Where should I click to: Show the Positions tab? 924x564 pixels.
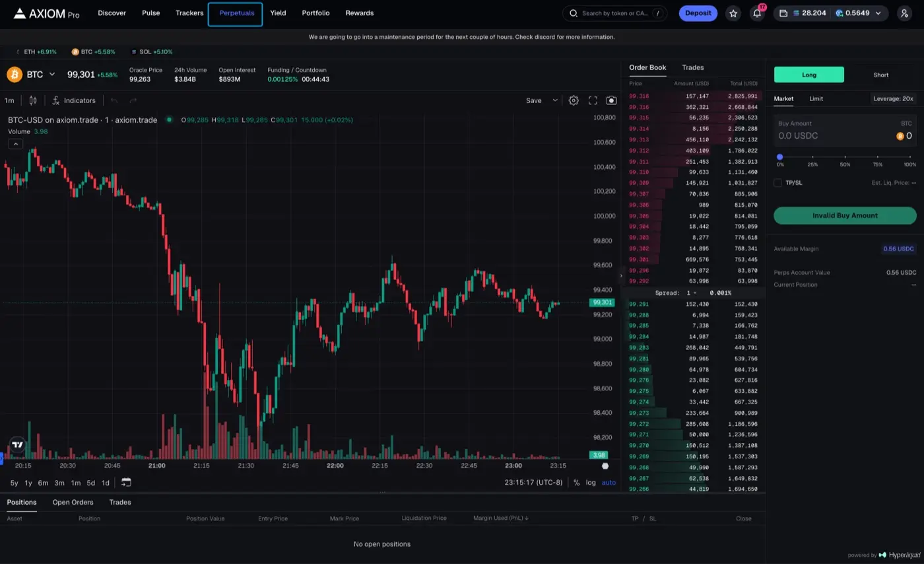(22, 502)
